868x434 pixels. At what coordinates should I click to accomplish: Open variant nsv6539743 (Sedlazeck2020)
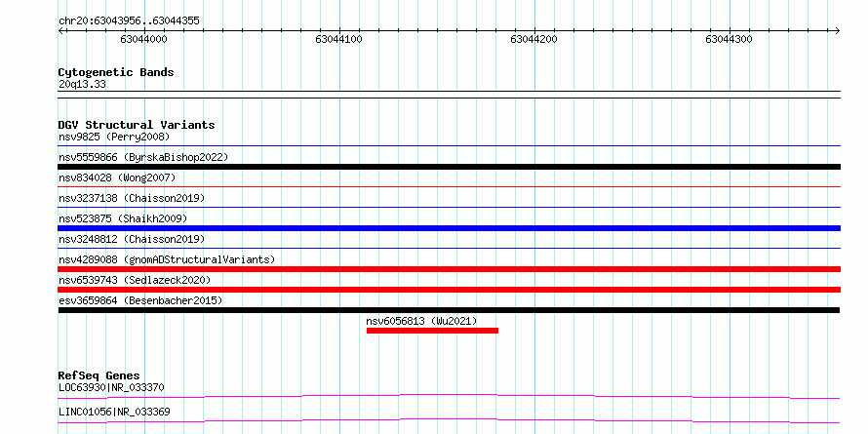coord(135,280)
